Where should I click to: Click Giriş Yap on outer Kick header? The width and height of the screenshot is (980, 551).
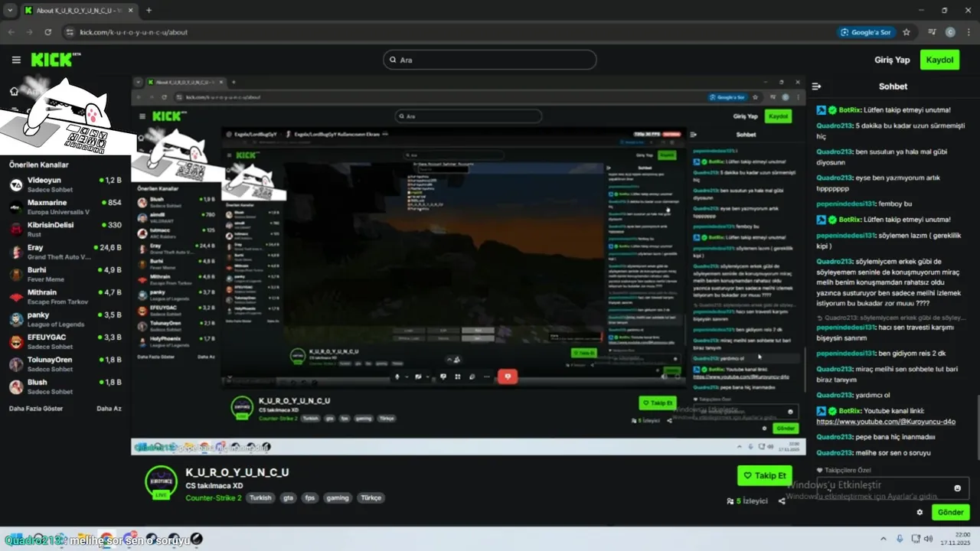(x=892, y=60)
